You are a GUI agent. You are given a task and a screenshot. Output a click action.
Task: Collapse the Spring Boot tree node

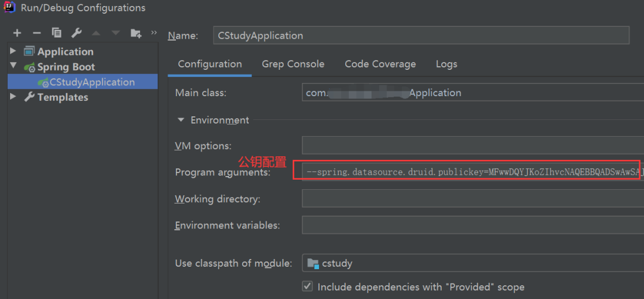point(13,66)
